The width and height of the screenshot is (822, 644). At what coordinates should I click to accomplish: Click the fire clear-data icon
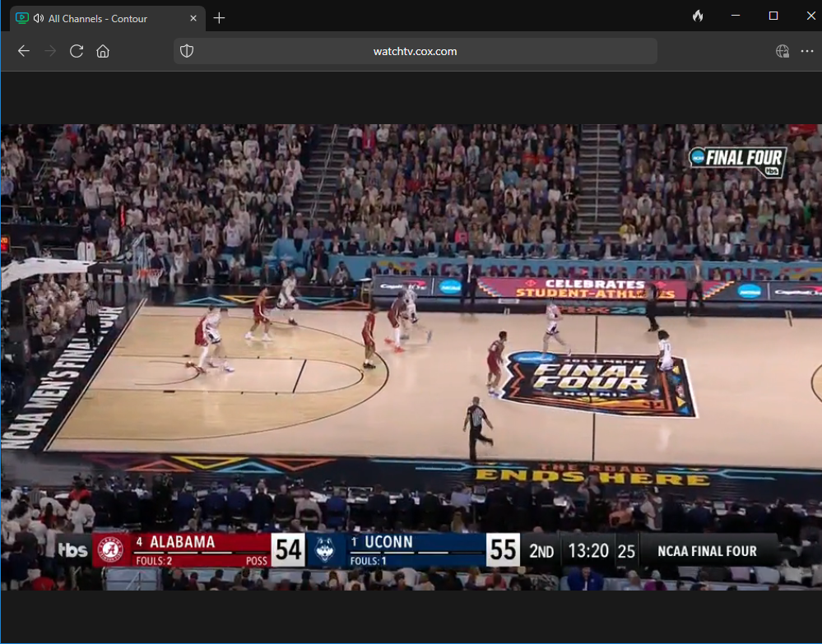click(x=697, y=16)
